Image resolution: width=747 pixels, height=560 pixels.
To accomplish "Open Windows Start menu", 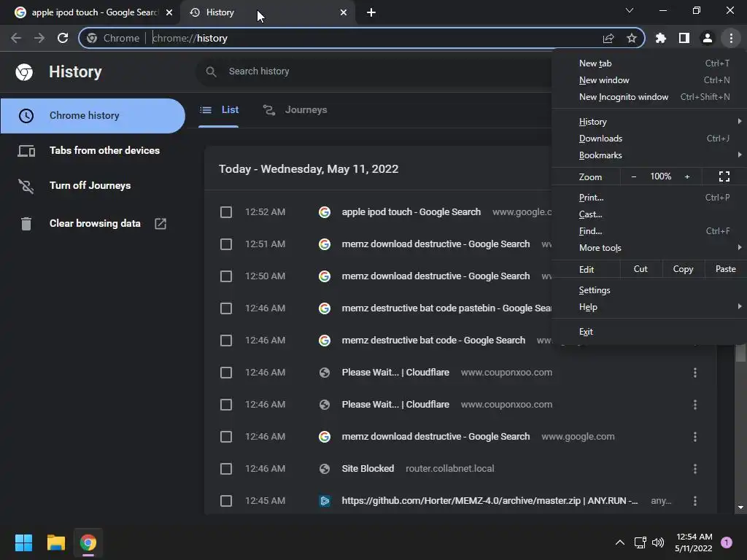I will point(23,542).
